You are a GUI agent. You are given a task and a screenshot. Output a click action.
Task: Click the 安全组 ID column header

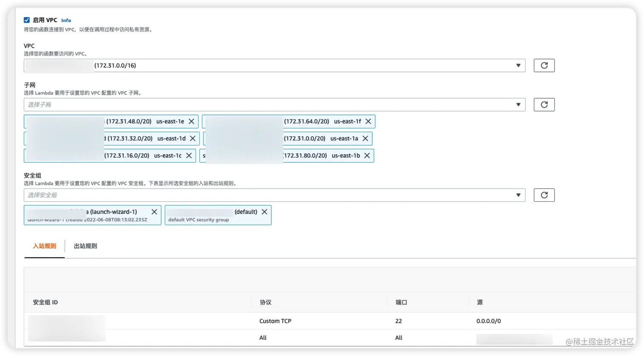45,302
